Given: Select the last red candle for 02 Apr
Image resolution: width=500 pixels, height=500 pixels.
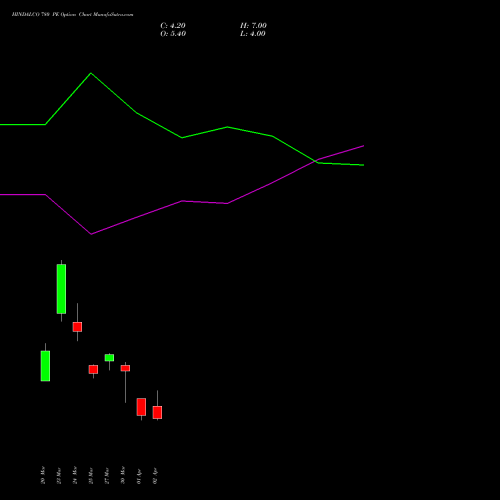Looking at the screenshot, I should pos(157,412).
